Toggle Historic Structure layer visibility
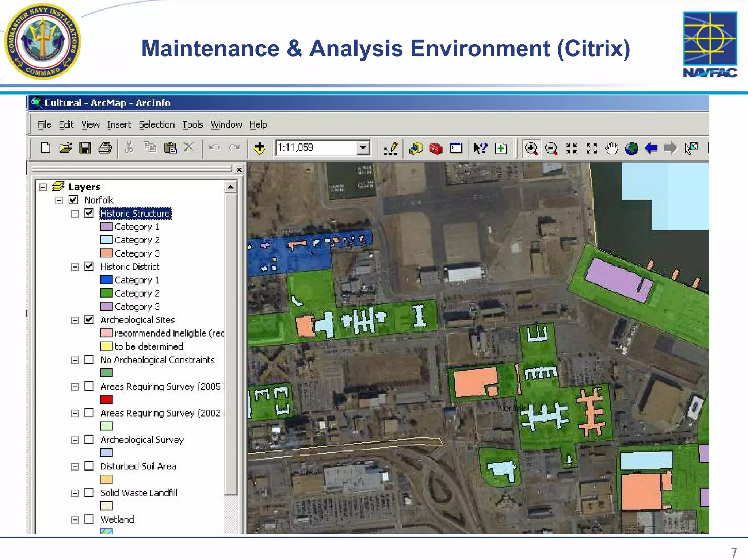748x560 pixels. 89,213
